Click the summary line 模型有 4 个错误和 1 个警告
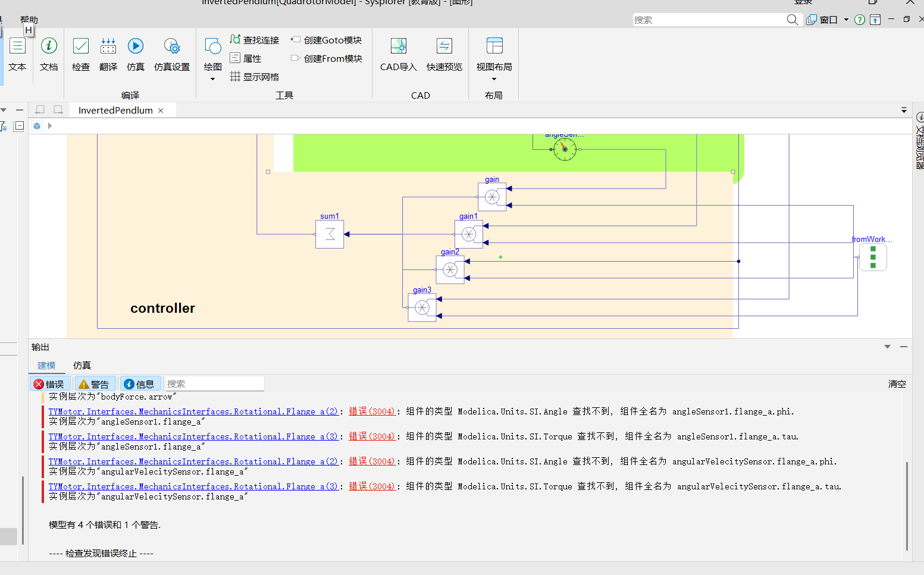The width and height of the screenshot is (924, 575). (105, 524)
